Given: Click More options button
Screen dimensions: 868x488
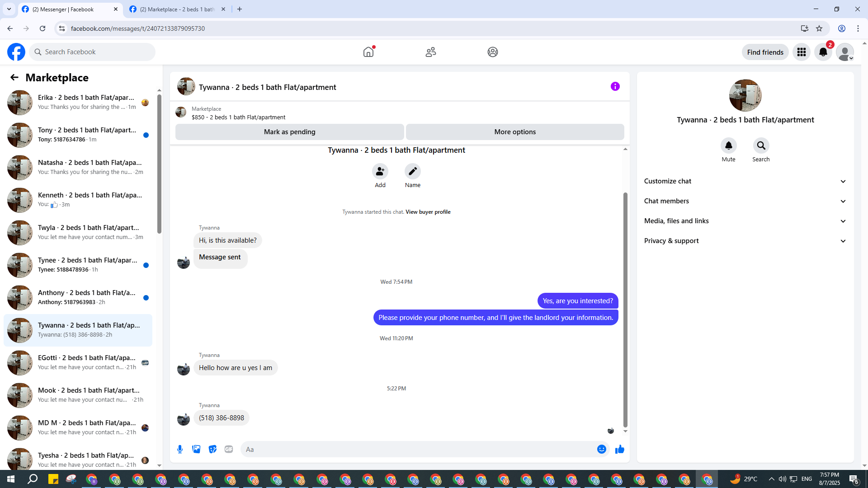Looking at the screenshot, I should pyautogui.click(x=515, y=132).
